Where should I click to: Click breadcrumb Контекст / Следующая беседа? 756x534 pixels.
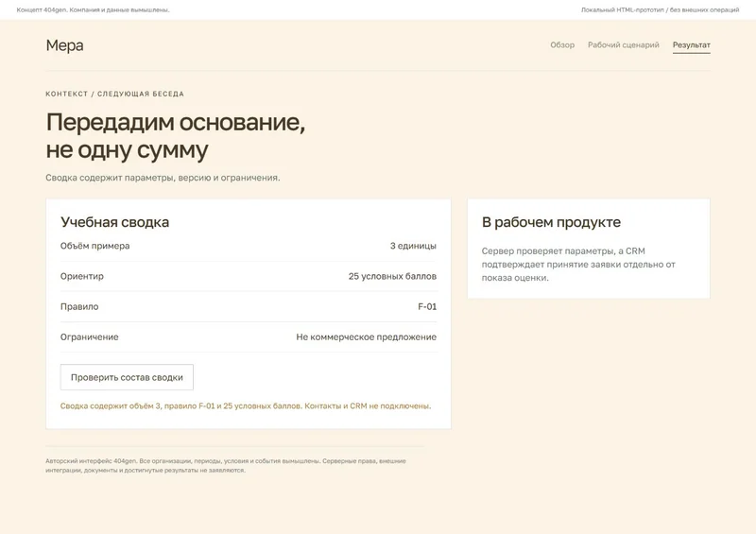click(x=114, y=95)
